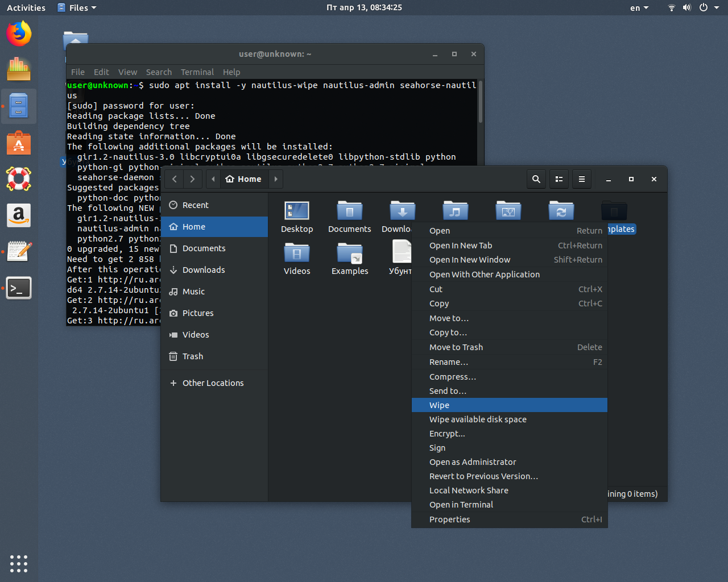The image size is (728, 582).
Task: Start the Terminal app from the dock
Action: [19, 288]
